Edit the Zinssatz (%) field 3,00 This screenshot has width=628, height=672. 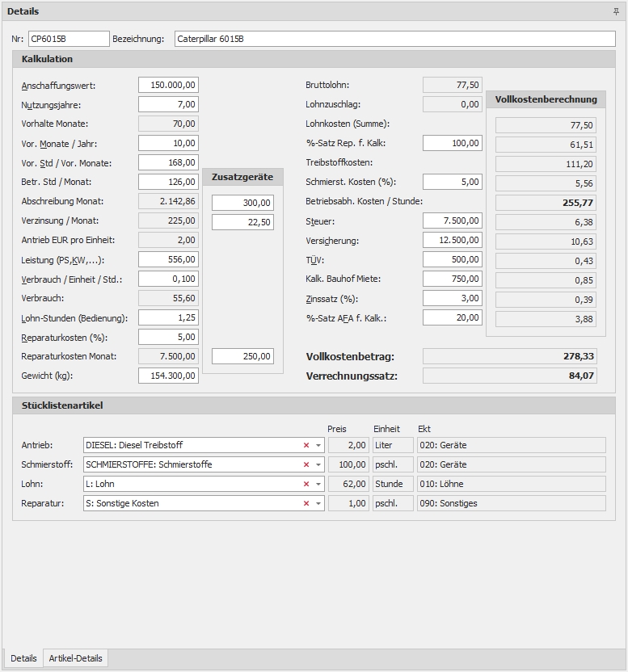tap(453, 298)
